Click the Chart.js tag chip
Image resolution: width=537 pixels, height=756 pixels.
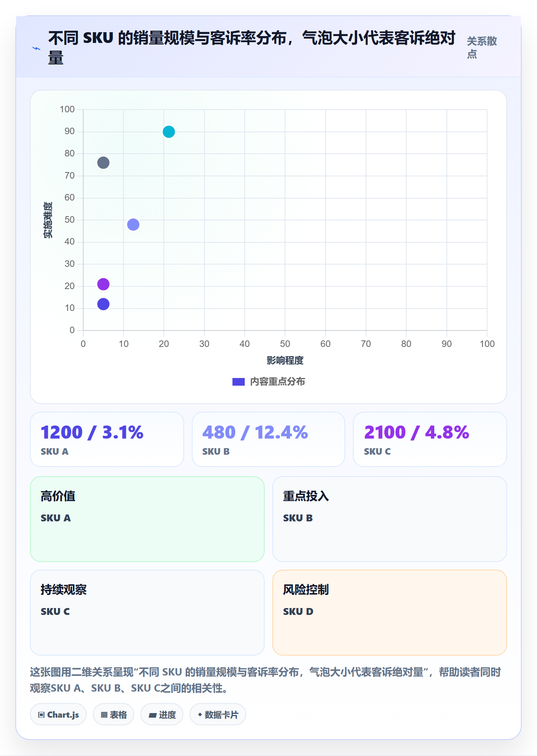coord(58,715)
